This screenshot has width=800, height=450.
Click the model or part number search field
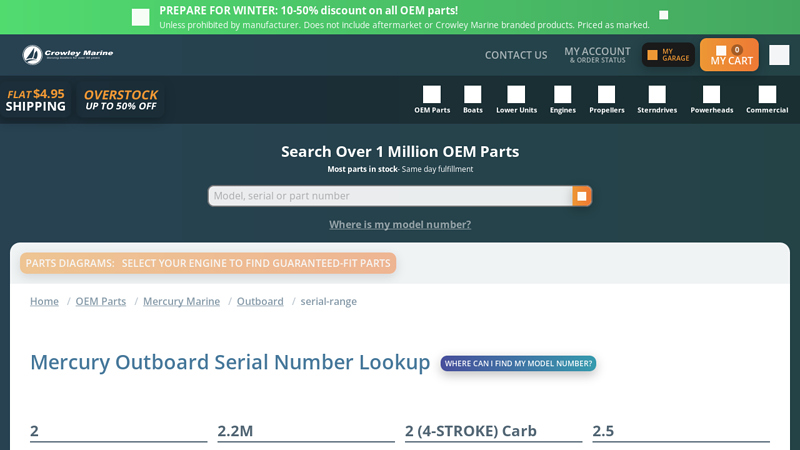[x=390, y=196]
